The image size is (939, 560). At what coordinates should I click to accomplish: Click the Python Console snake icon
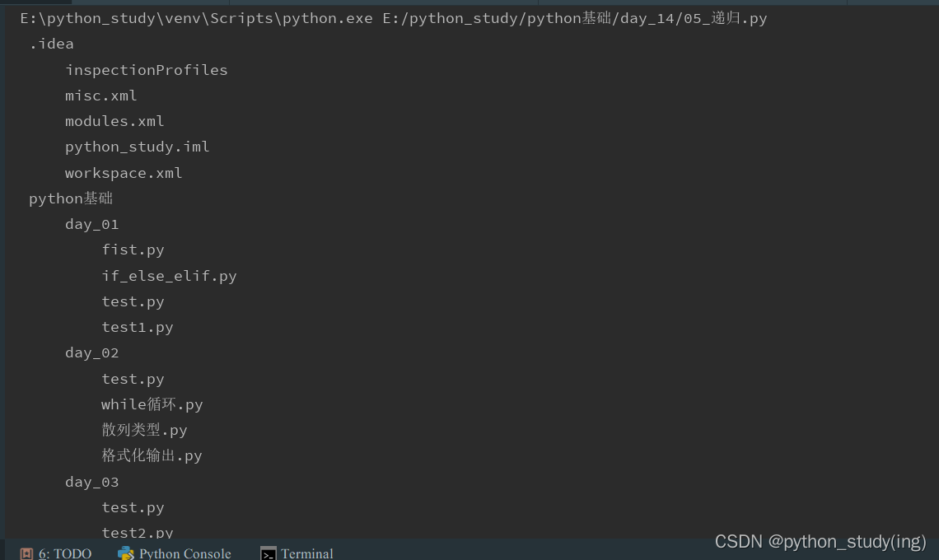125,553
